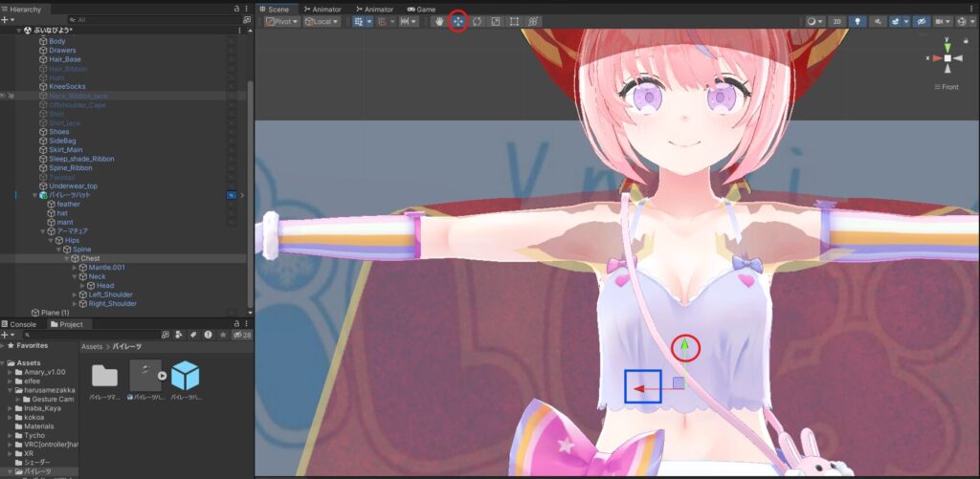Select the Rect transform tool

click(514, 21)
